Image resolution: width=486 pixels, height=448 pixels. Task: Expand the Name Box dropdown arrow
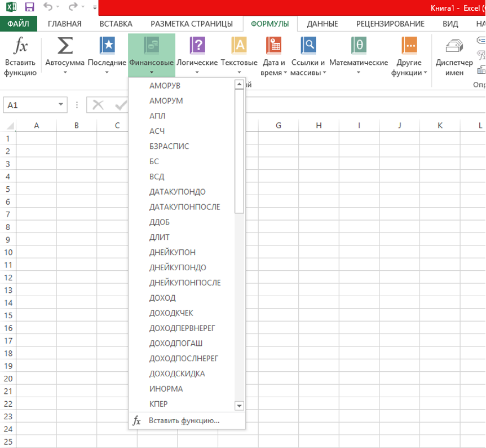(61, 104)
